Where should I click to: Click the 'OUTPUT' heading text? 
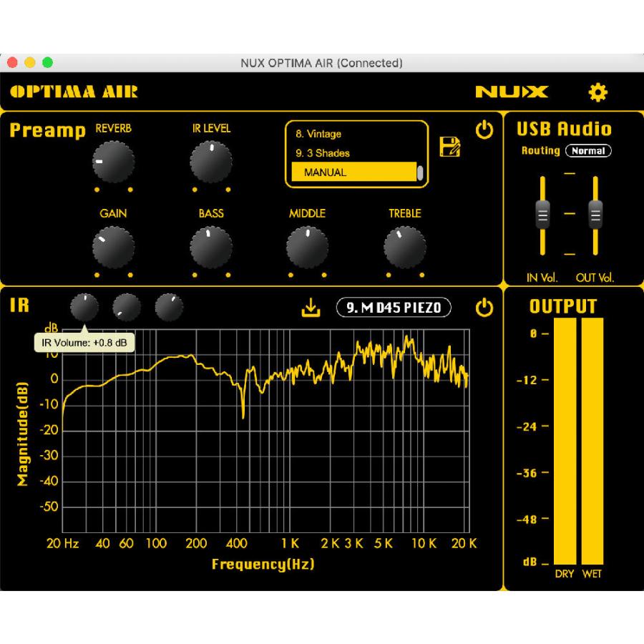563,306
